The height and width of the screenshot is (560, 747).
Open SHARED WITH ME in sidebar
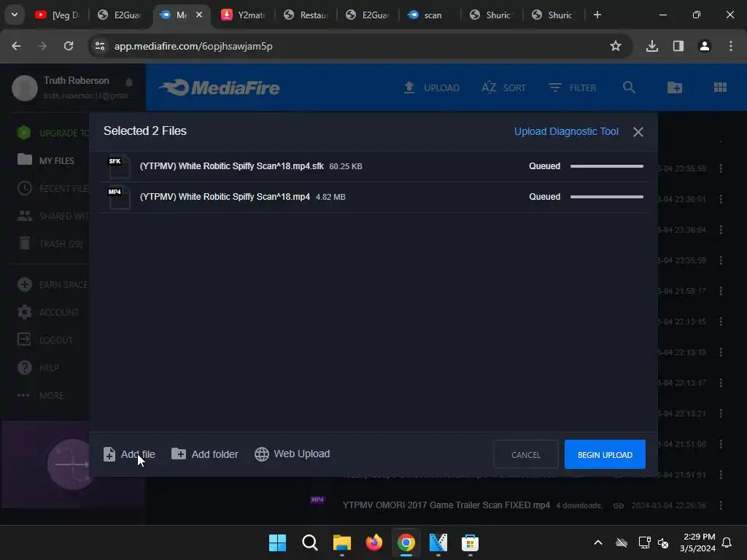[53, 216]
